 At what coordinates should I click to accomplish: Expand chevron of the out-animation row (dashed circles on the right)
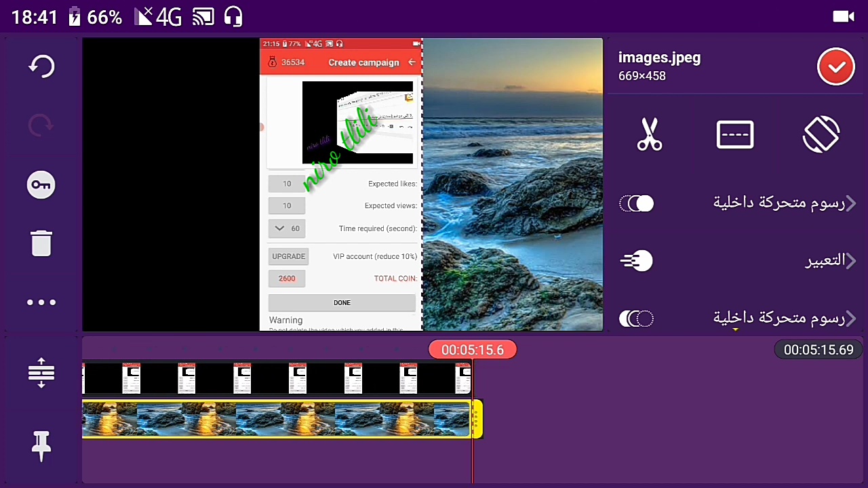click(850, 319)
